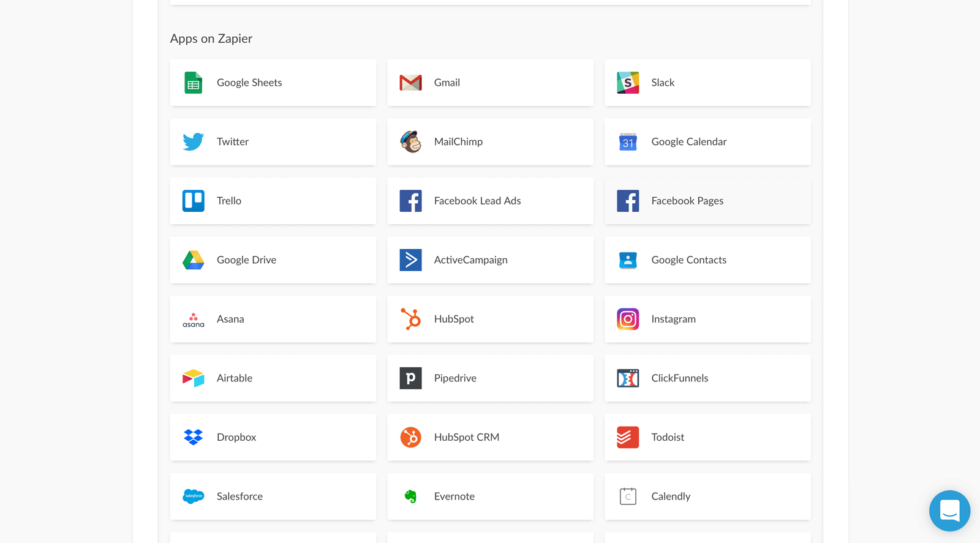
Task: Click the HubSpot sprocket icon
Action: pyautogui.click(x=410, y=319)
